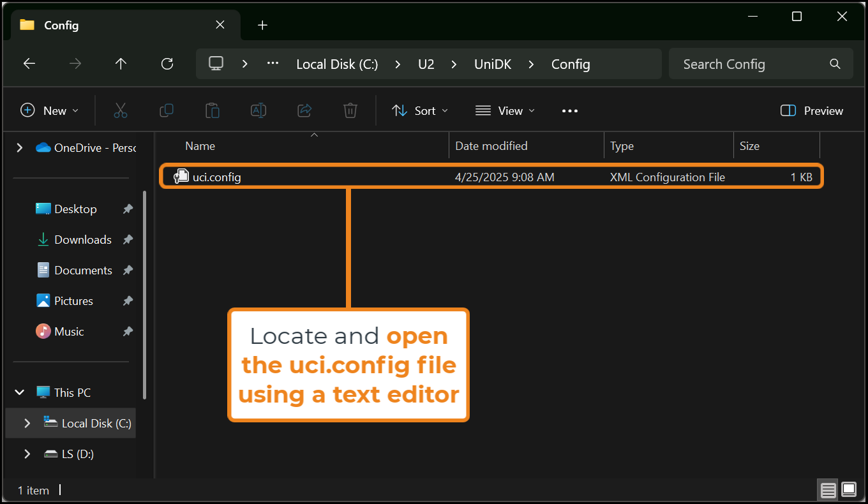
Task: Expand the Local Disk (C:) node
Action: click(x=27, y=424)
